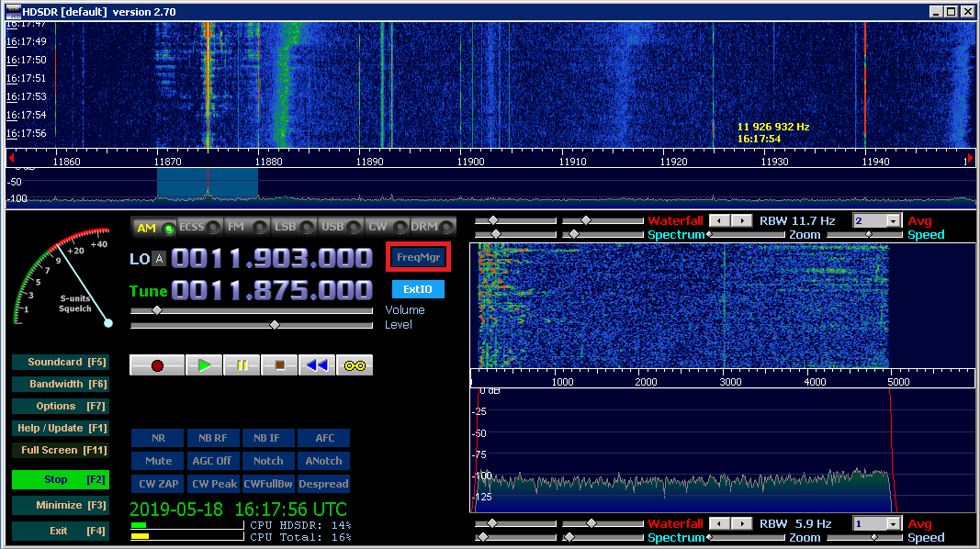Select FM demodulation mode

point(246,228)
